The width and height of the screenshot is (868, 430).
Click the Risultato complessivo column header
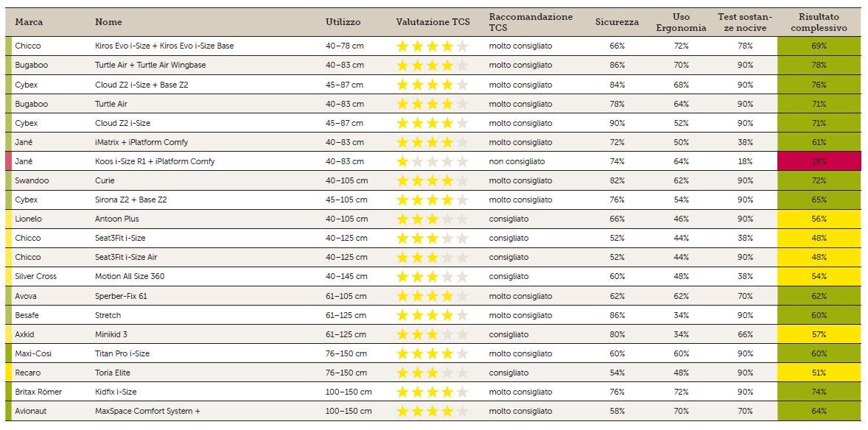819,23
